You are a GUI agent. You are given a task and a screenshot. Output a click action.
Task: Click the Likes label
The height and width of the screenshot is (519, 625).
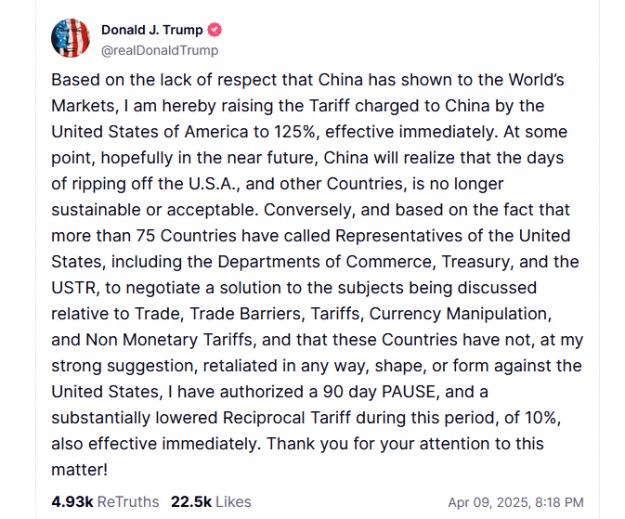point(232,501)
